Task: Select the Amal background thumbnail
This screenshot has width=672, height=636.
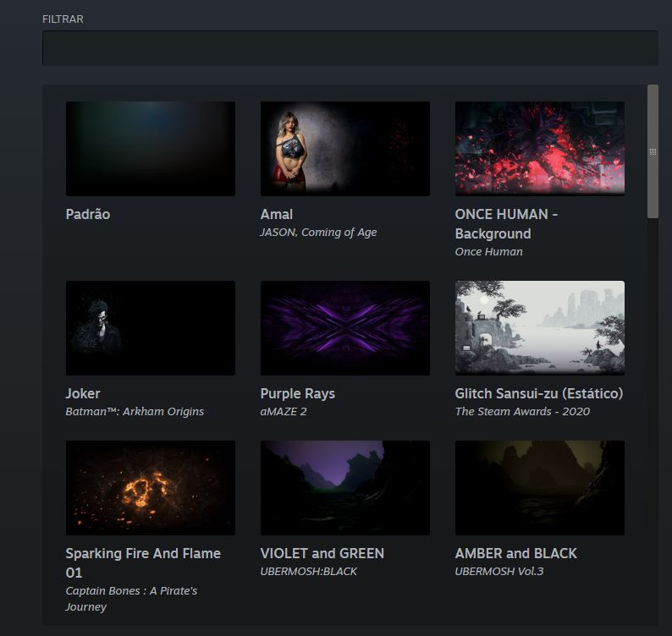Action: 345,149
